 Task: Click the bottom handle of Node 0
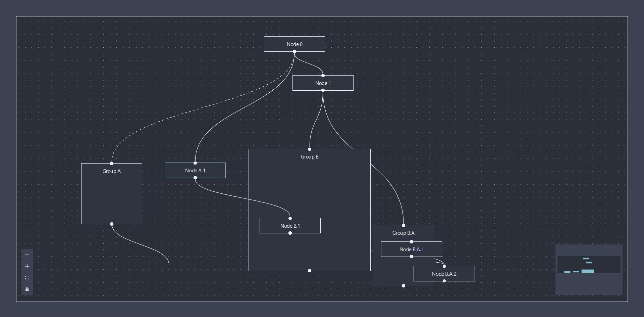(x=294, y=51)
